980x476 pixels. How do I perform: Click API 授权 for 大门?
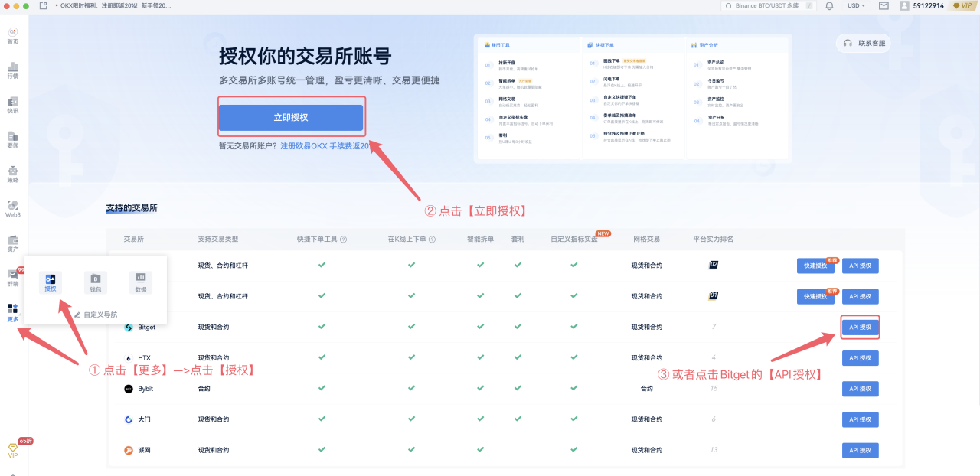pos(861,419)
